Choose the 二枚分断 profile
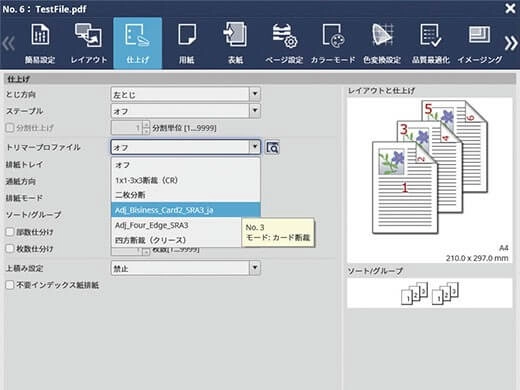The image size is (520, 390). point(186,195)
